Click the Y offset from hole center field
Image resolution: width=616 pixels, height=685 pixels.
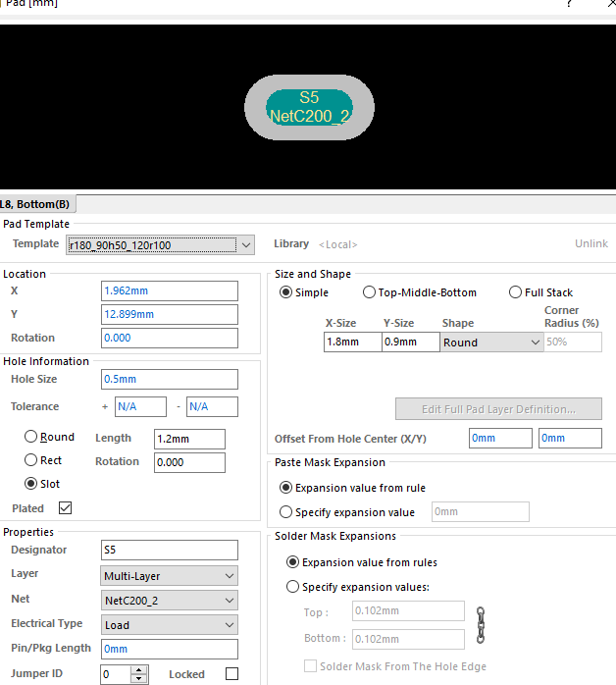point(570,438)
